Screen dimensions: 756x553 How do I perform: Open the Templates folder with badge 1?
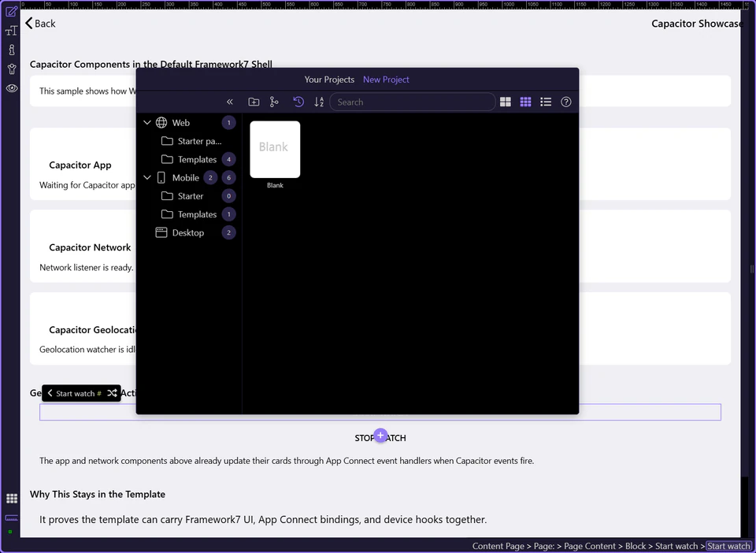[189, 214]
